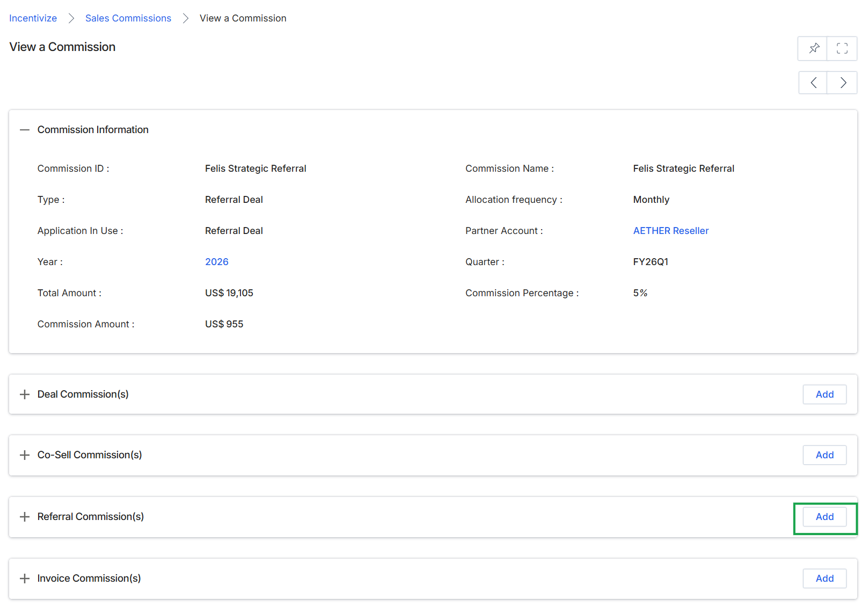Expand the Invoice Commission(s) section
Image resolution: width=868 pixels, height=615 pixels.
25,579
